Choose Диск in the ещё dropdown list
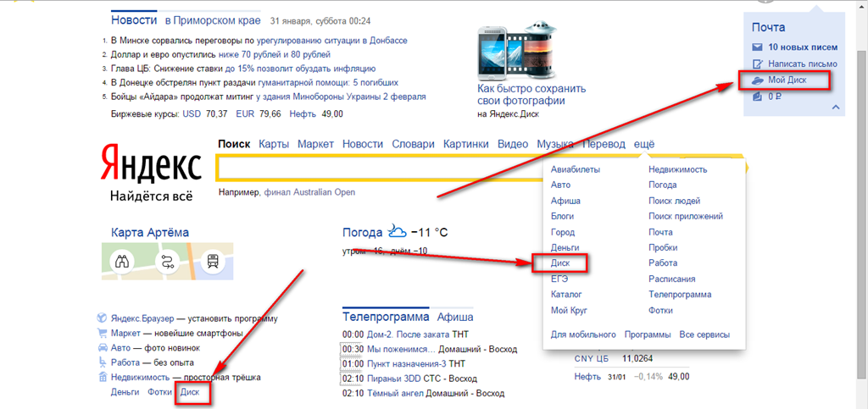The height and width of the screenshot is (409, 868). tap(560, 263)
